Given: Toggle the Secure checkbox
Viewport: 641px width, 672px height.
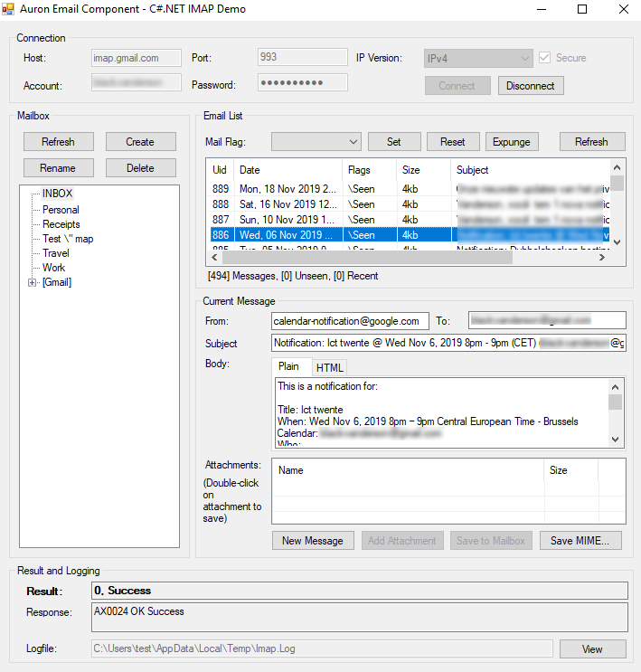Looking at the screenshot, I should tap(544, 58).
